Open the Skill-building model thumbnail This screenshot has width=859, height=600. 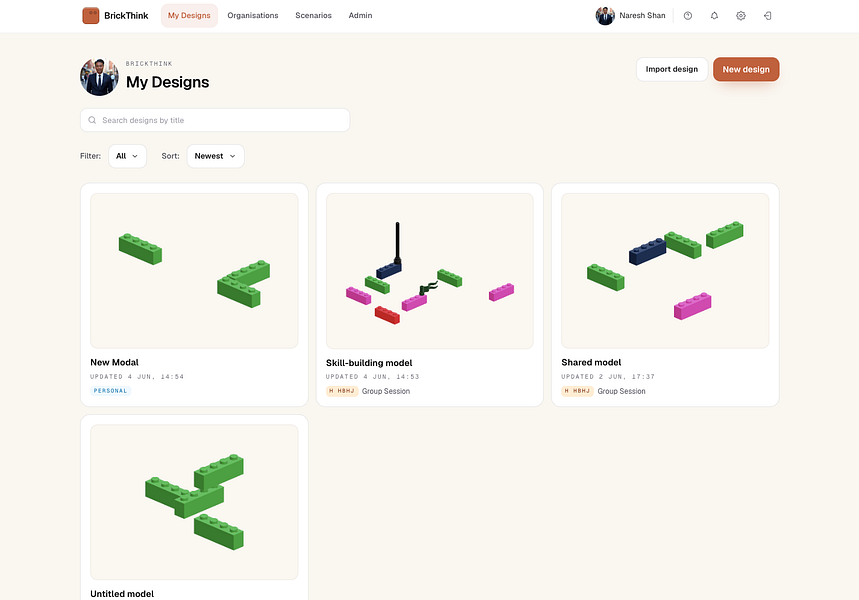(x=430, y=271)
